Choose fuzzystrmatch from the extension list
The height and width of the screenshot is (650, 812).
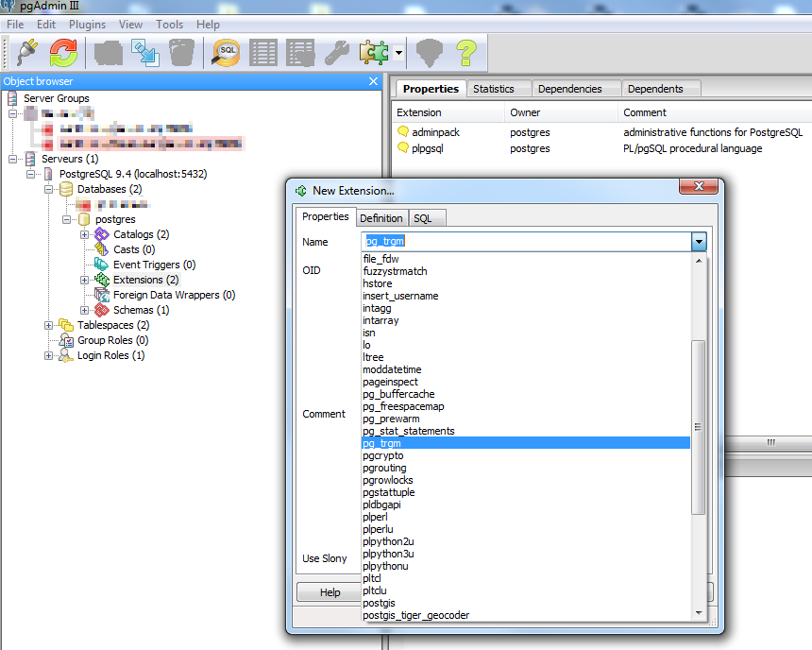point(526,271)
